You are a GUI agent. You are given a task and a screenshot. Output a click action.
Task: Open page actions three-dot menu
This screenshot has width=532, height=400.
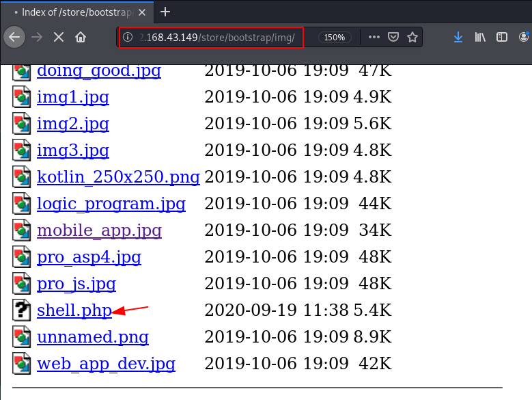pos(374,37)
